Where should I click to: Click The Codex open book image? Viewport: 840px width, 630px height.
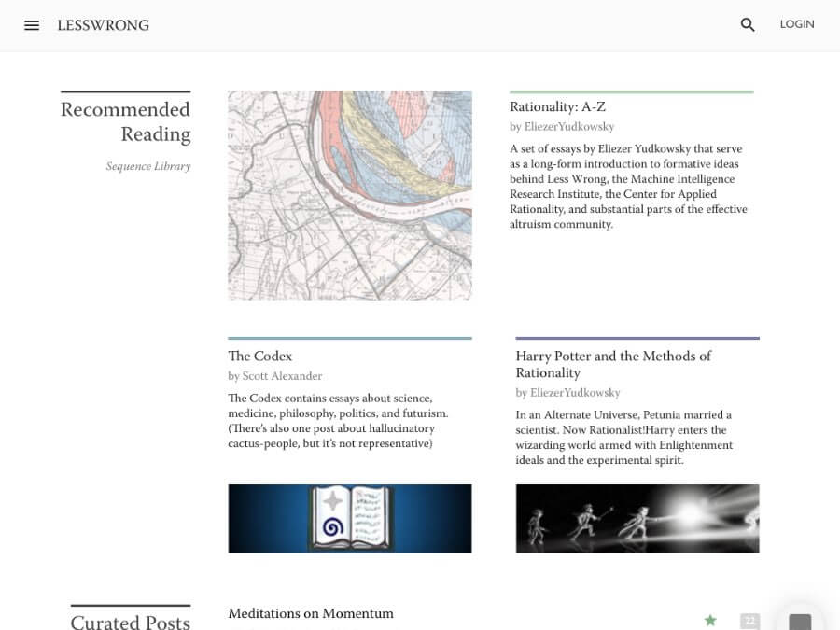(x=350, y=518)
